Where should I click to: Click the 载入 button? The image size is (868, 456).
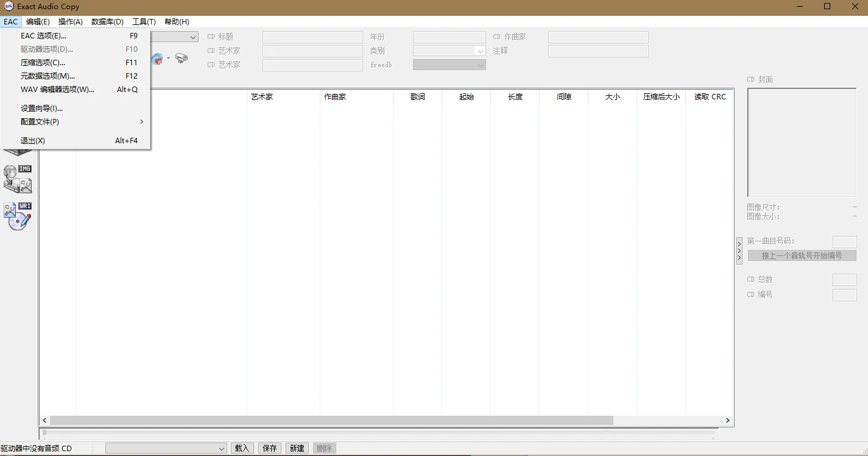click(x=242, y=449)
